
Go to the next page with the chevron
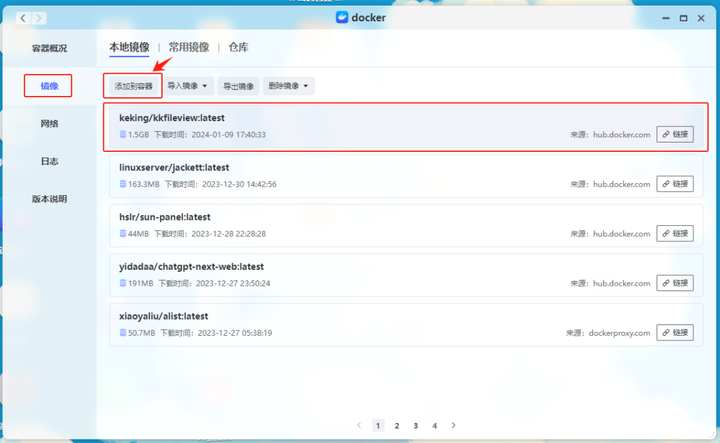coord(453,425)
